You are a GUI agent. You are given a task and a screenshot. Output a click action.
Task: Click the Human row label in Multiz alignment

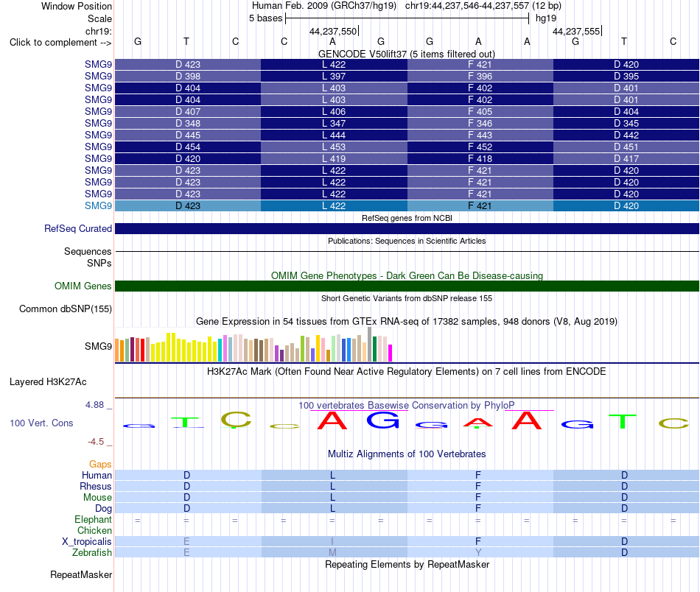click(97, 476)
